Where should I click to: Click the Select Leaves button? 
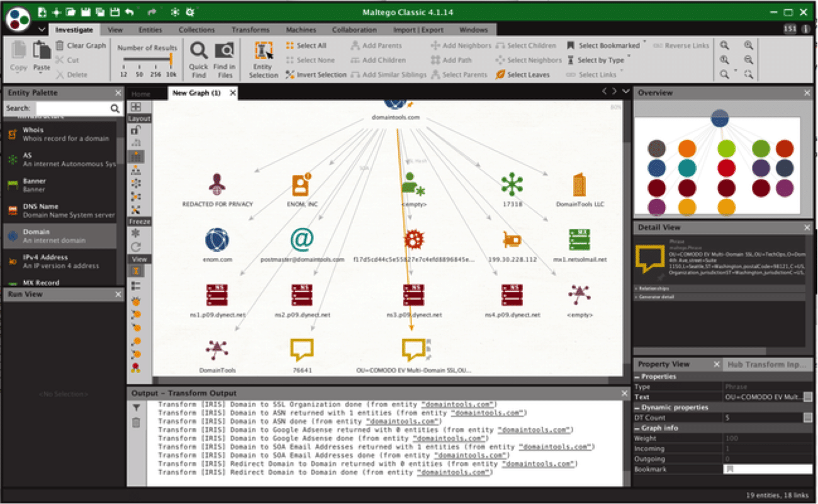(x=522, y=74)
